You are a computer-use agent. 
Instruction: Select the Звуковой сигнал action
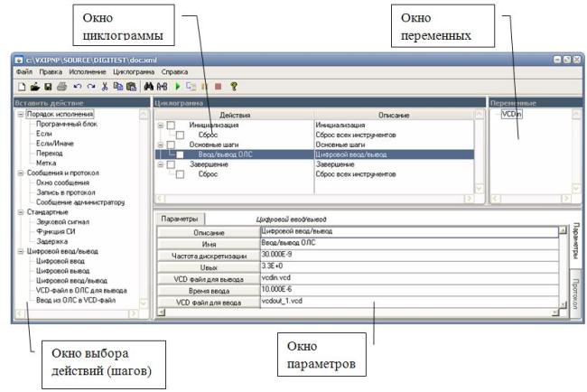[x=62, y=222]
